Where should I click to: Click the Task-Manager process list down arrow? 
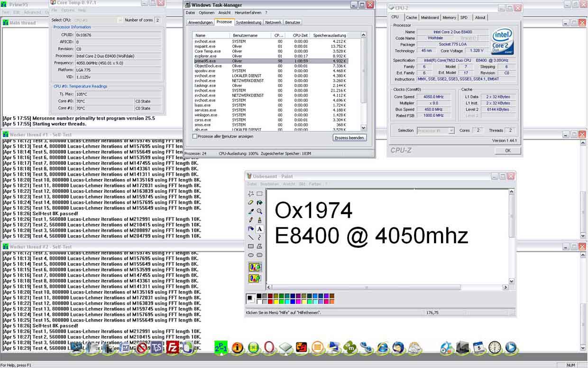364,128
